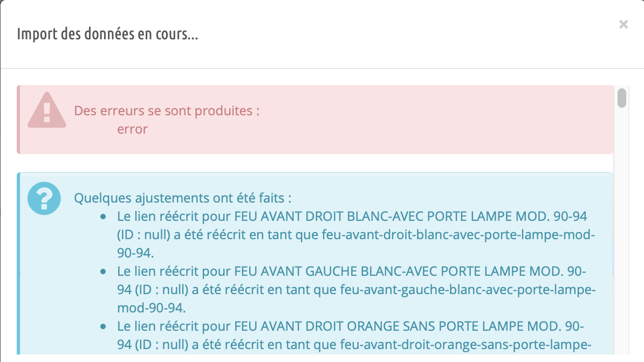Click the bullet before FEU AVANT GAUCHE BLANC-AVEC
This screenshot has width=644, height=362.
[x=103, y=271]
